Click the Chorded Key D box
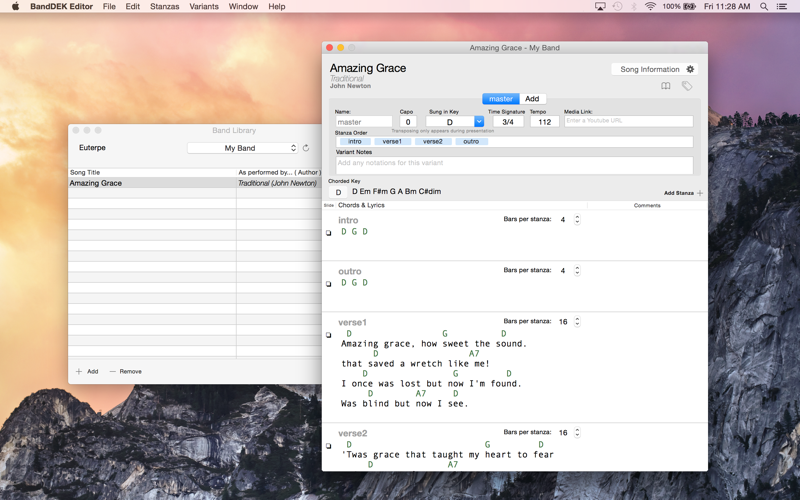The height and width of the screenshot is (500, 800). (x=338, y=192)
